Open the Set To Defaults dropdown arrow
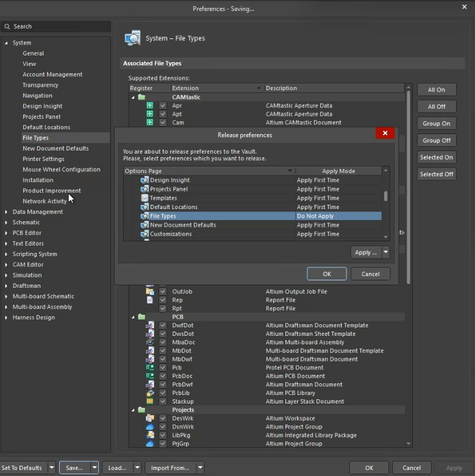 (52, 468)
